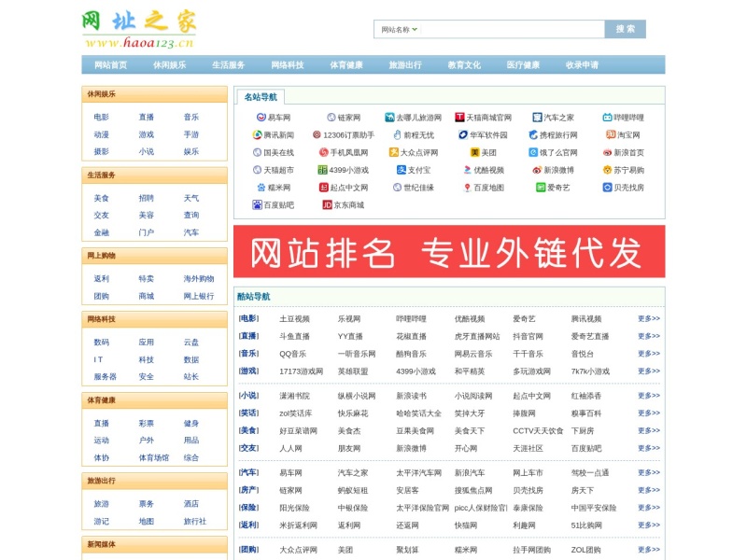Open 去哪儿旅游网 via its icon
The height and width of the screenshot is (560, 747).
389,118
